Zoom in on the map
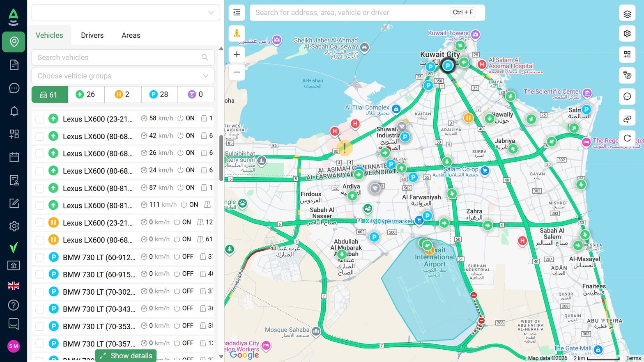Image resolution: width=644 pixels, height=362 pixels. click(237, 54)
